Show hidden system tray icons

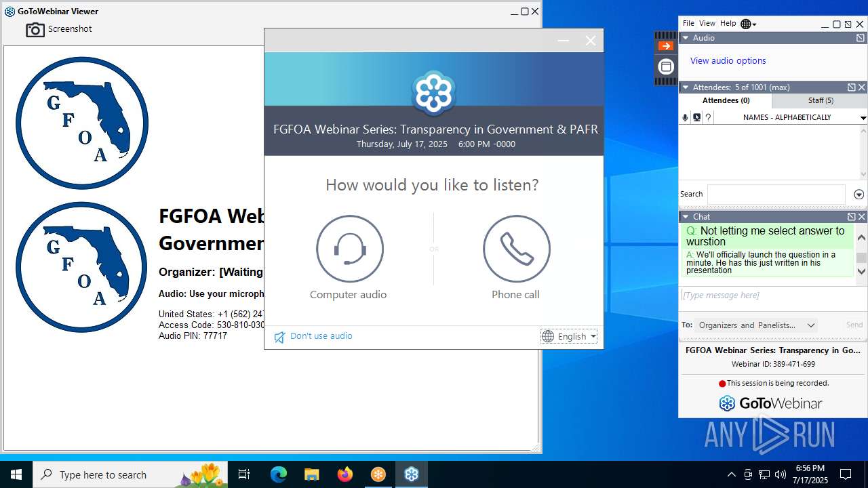click(x=732, y=474)
